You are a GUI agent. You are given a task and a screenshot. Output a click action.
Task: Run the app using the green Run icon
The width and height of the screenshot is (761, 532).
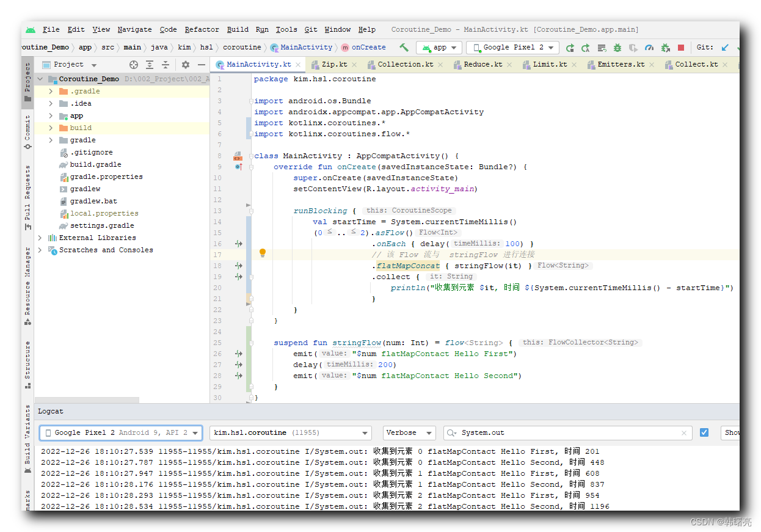[570, 47]
